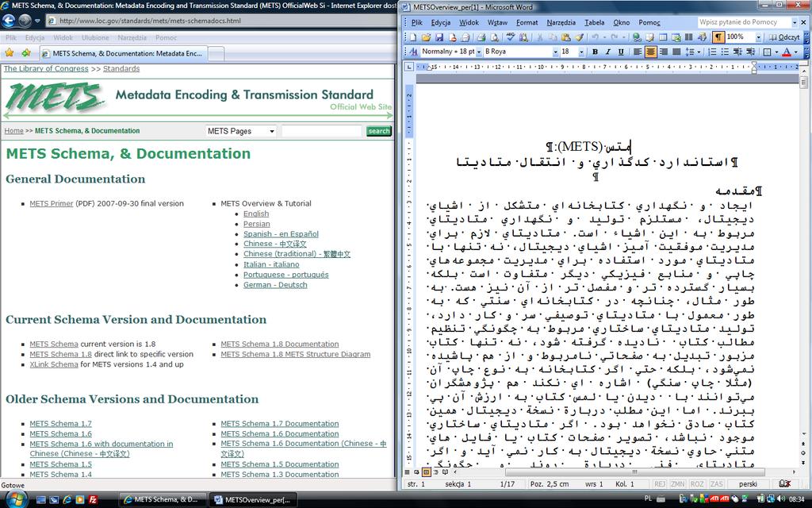The image size is (812, 508).
Task: Toggle Italic formatting in Word
Action: (x=608, y=52)
